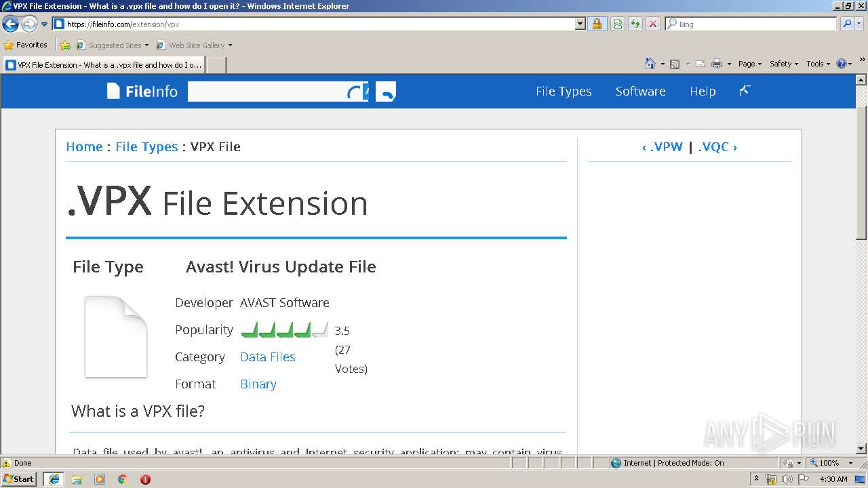Go back with the browser Back arrow
Screen dimensions: 868x488
10,24
